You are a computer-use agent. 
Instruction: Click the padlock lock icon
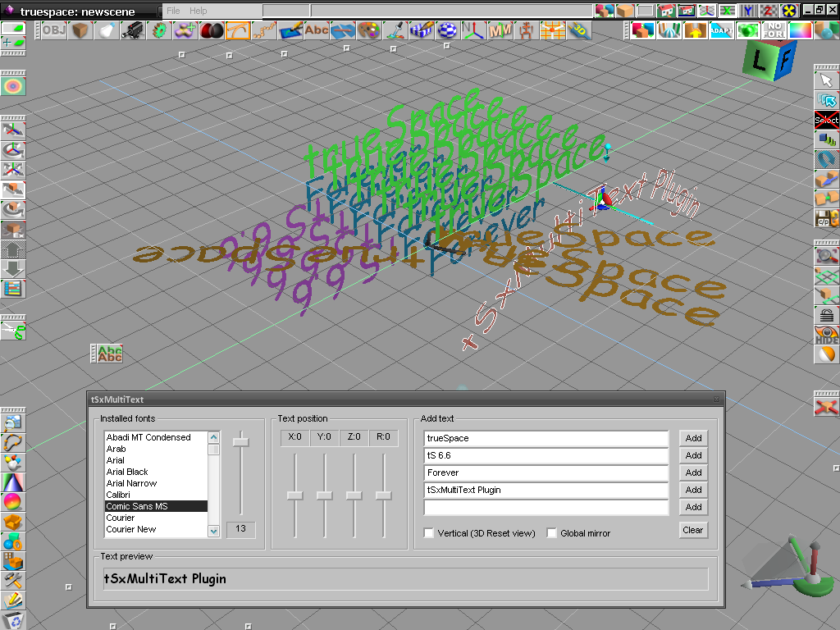pyautogui.click(x=826, y=316)
